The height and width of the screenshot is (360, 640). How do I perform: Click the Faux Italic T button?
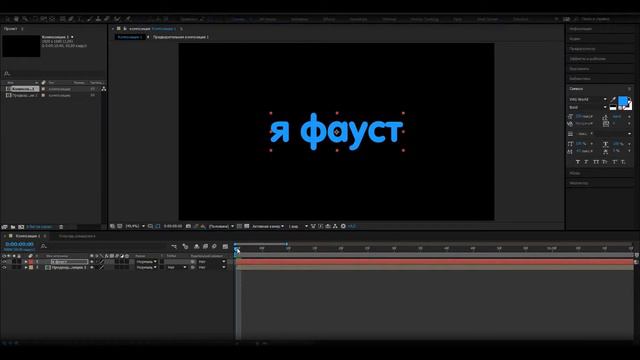(x=586, y=162)
